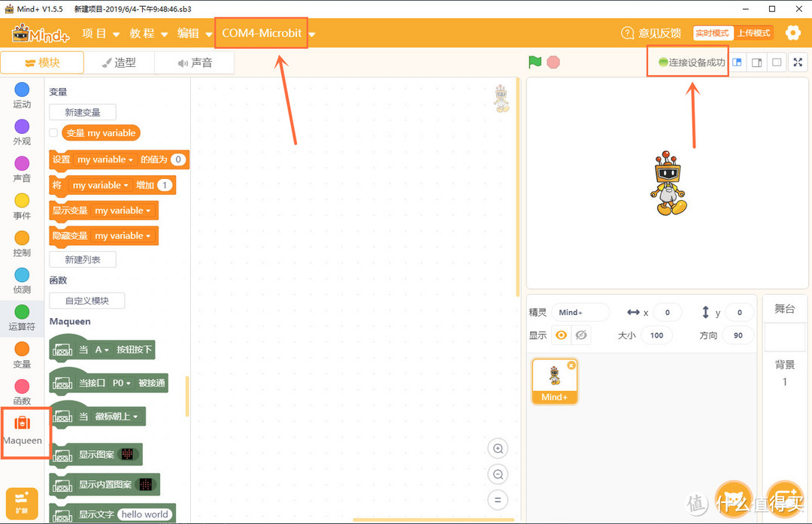Open the A button dropdown in block
The image size is (812, 524).
(102, 350)
